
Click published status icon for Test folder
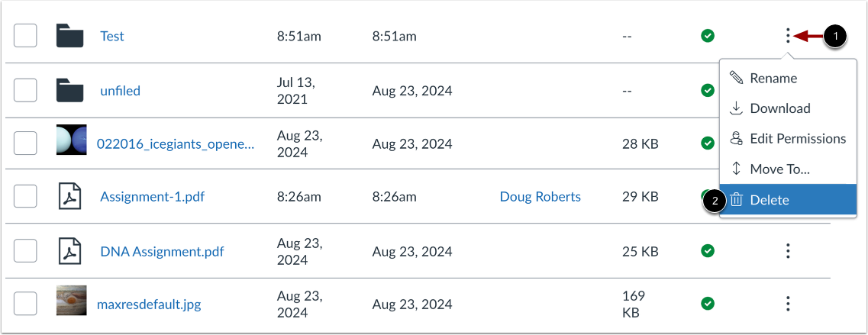pyautogui.click(x=708, y=36)
